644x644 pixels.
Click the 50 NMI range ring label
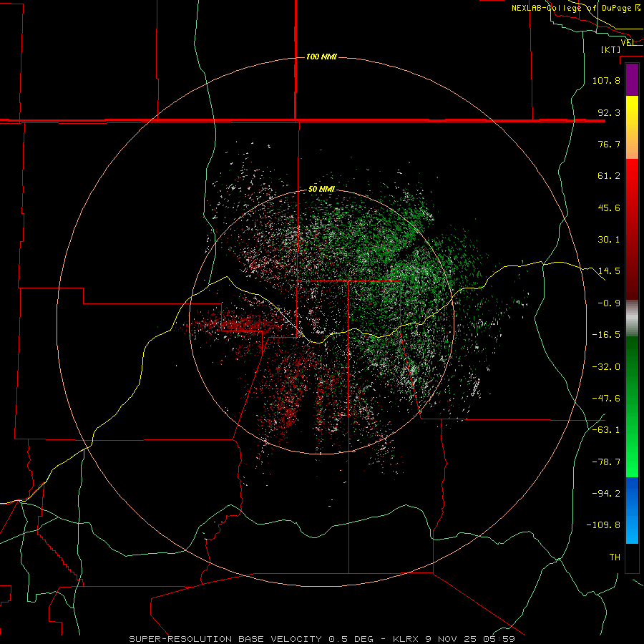point(321,189)
